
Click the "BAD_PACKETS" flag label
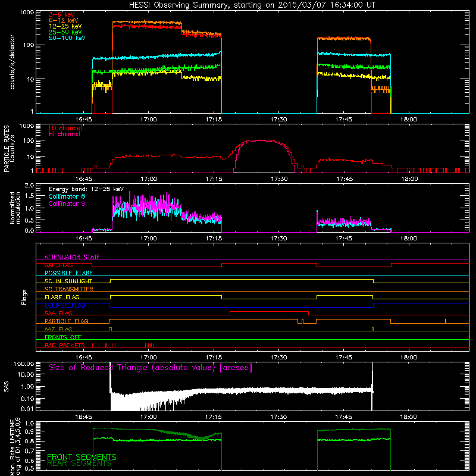point(65,346)
